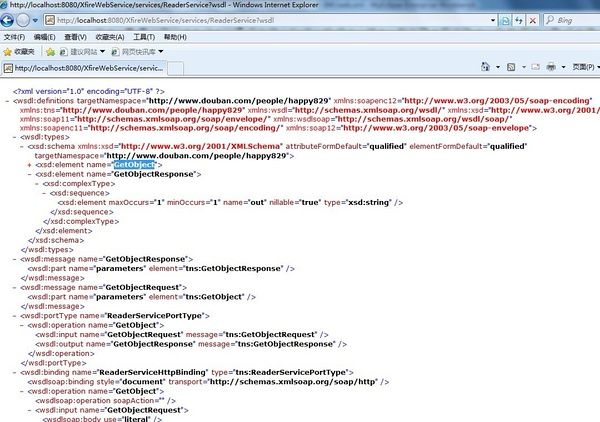Open the 文件(F) menu
The width and height of the screenshot is (600, 422).
click(14, 37)
